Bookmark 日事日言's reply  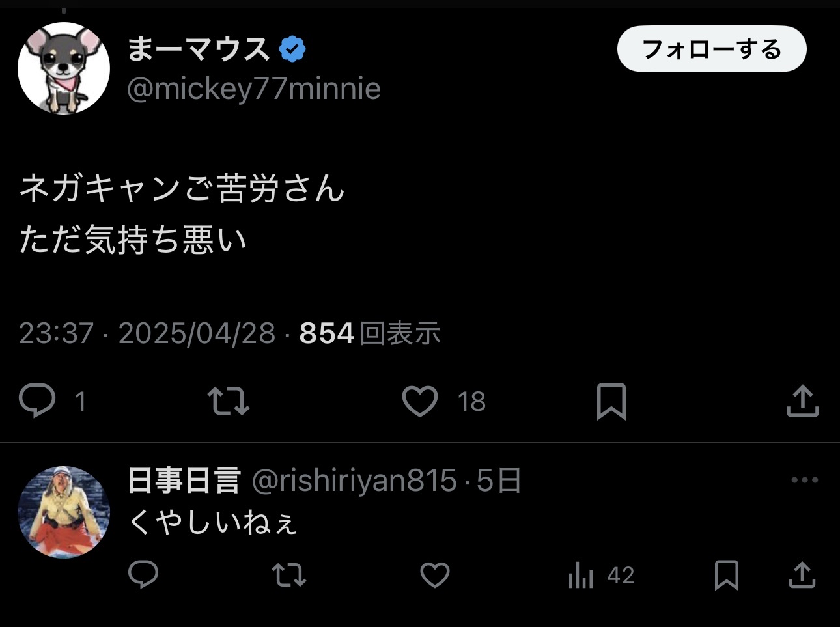pyautogui.click(x=726, y=575)
